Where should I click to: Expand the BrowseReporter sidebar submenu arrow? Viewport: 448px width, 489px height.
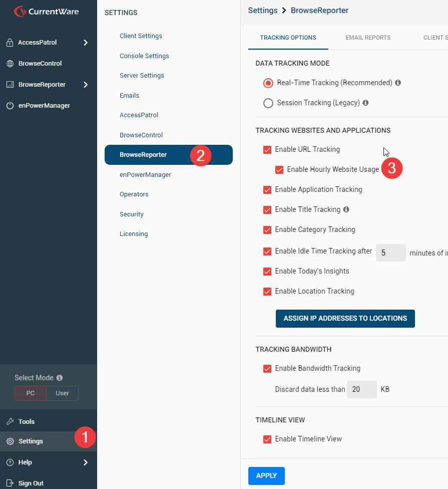point(86,85)
